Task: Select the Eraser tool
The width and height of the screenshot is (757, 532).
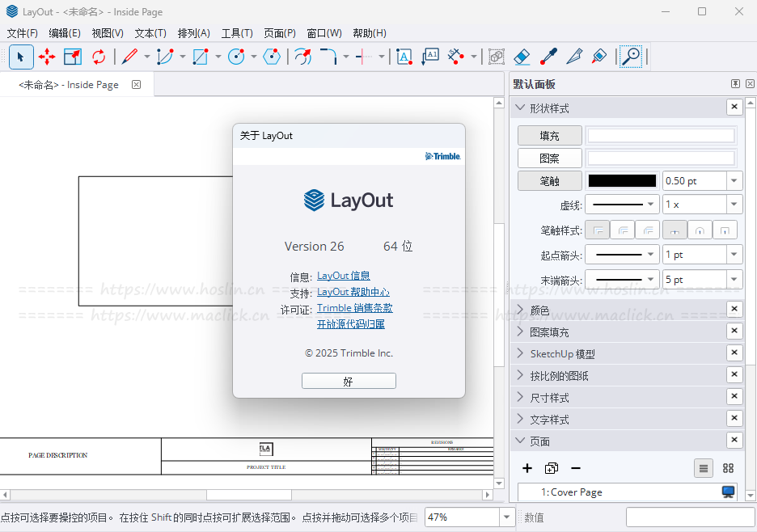Action: tap(522, 57)
